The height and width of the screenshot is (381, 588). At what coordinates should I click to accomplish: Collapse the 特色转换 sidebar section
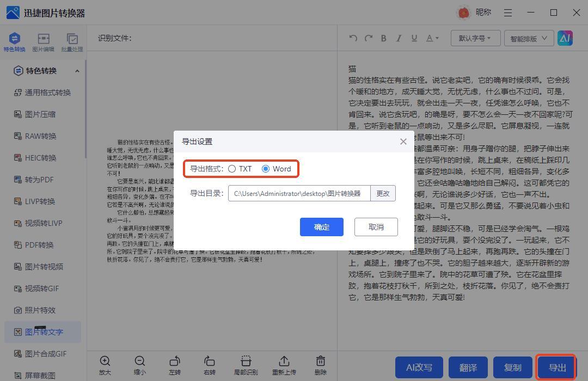tap(77, 71)
